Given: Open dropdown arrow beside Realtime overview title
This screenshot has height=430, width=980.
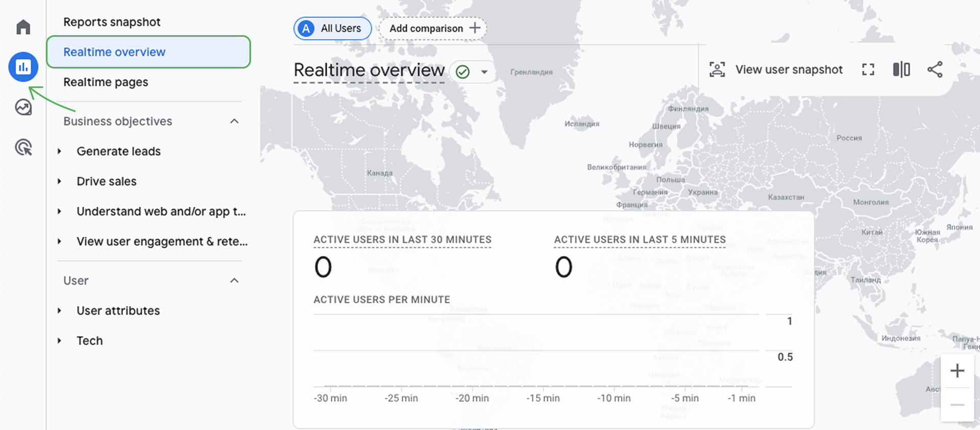Looking at the screenshot, I should pyautogui.click(x=484, y=72).
